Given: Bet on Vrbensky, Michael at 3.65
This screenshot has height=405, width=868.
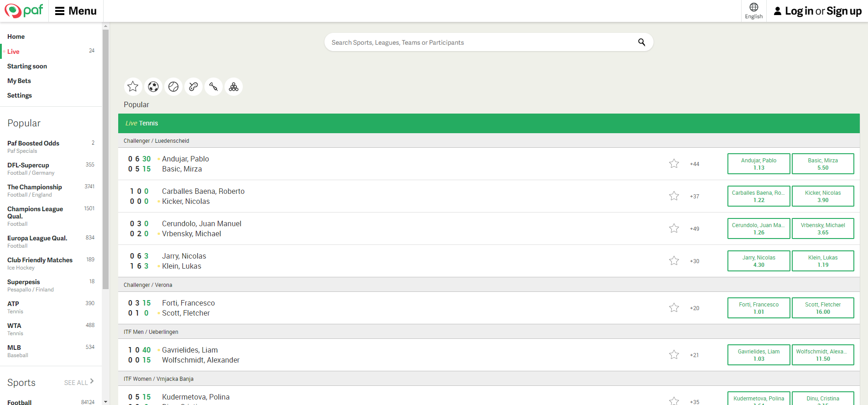Looking at the screenshot, I should pyautogui.click(x=823, y=228).
